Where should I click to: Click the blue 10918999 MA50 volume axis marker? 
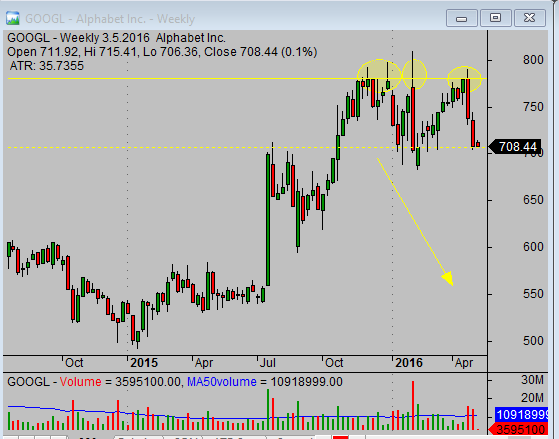pos(522,415)
